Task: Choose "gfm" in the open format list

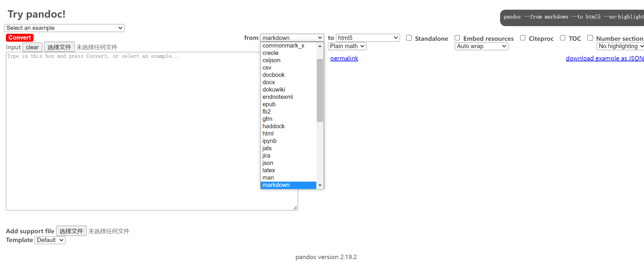Action: tap(268, 119)
